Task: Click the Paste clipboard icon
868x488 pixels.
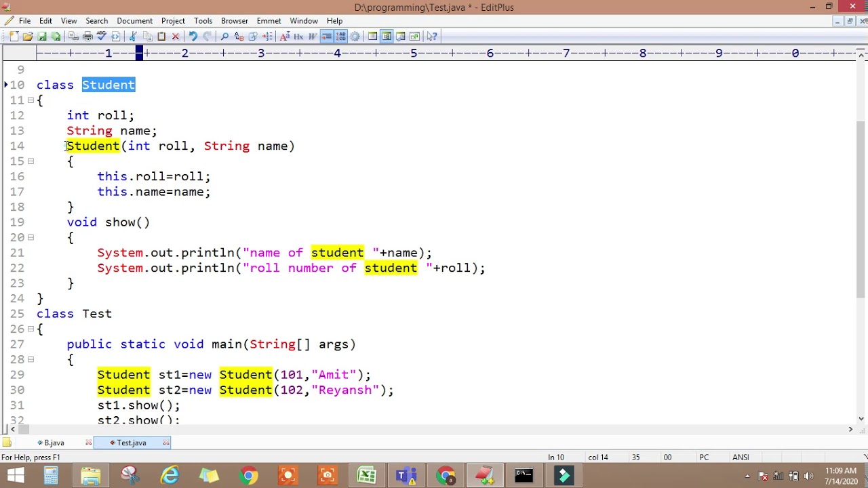Action: (x=161, y=36)
